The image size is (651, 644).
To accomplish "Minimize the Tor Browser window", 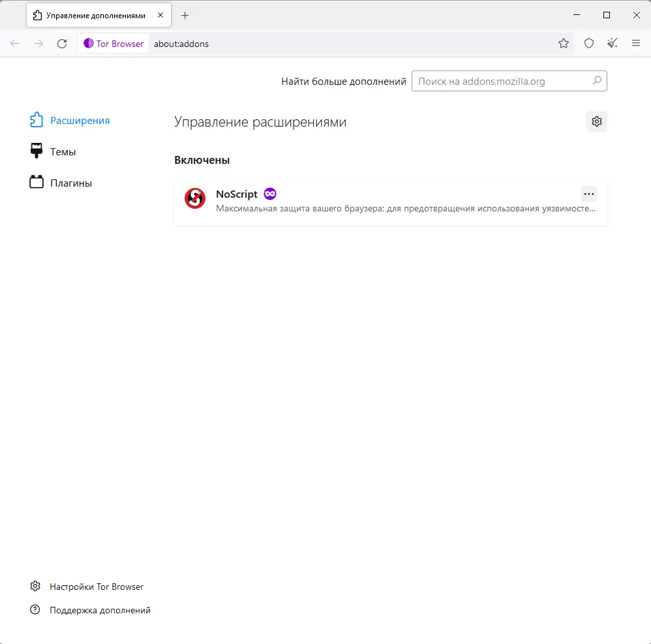I will (x=576, y=15).
